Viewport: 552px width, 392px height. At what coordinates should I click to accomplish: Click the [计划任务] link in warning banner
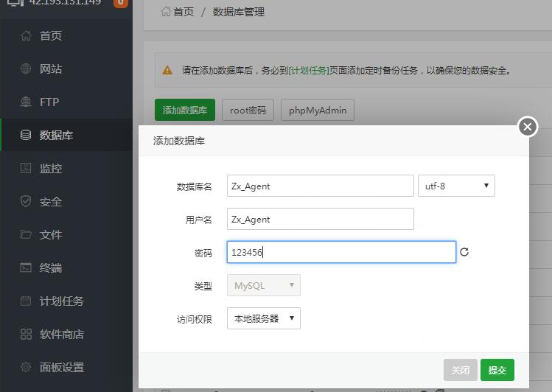pos(309,71)
